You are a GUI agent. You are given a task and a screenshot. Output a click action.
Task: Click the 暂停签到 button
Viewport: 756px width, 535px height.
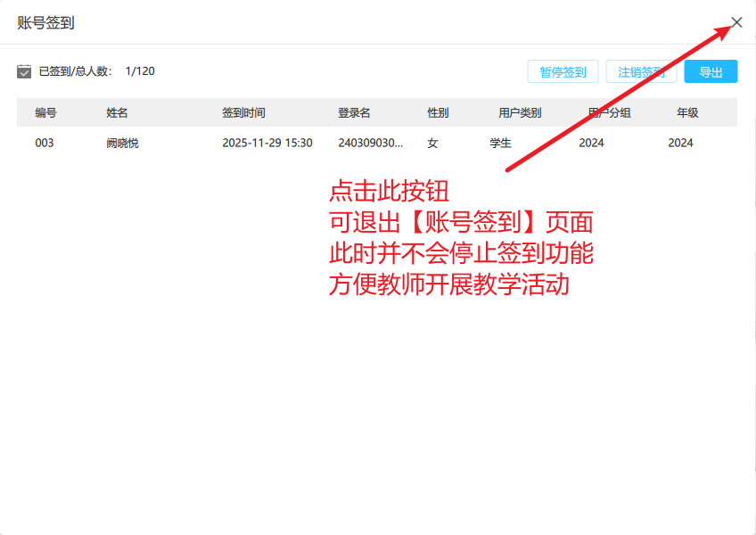(x=563, y=72)
